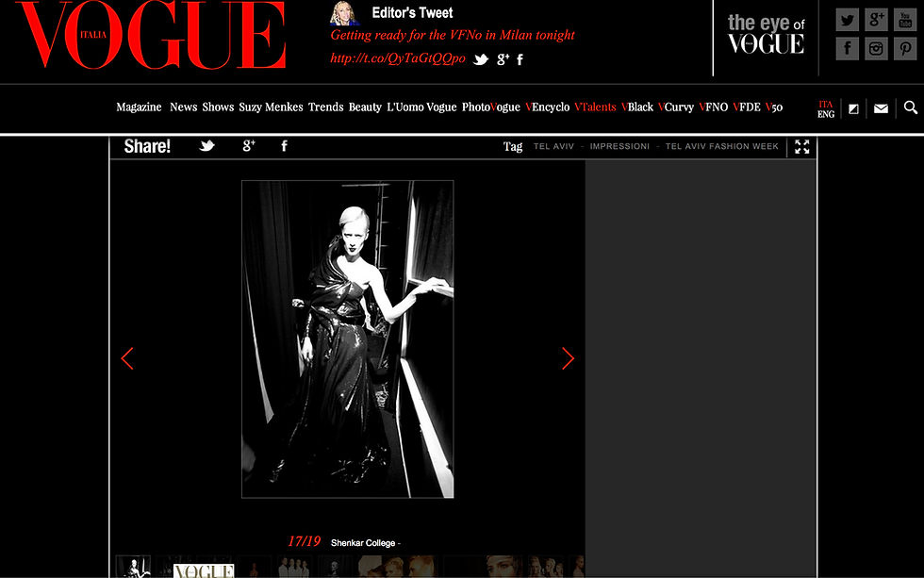
Task: Open the TEL AVIV tag
Action: pos(553,146)
